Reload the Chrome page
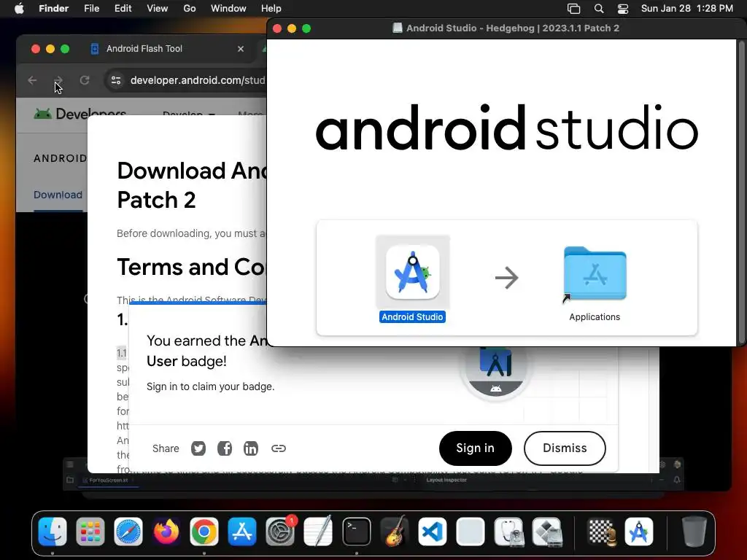747x560 pixels. tap(85, 80)
